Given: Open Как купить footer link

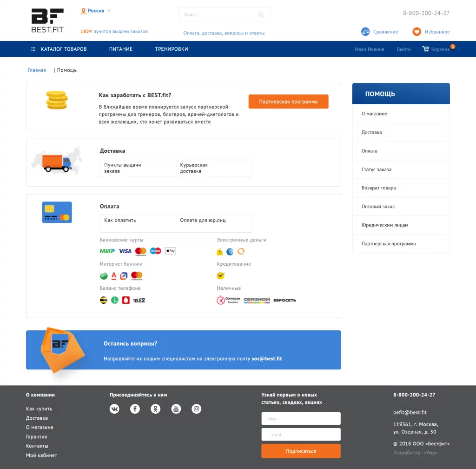Looking at the screenshot, I should pos(39,409).
